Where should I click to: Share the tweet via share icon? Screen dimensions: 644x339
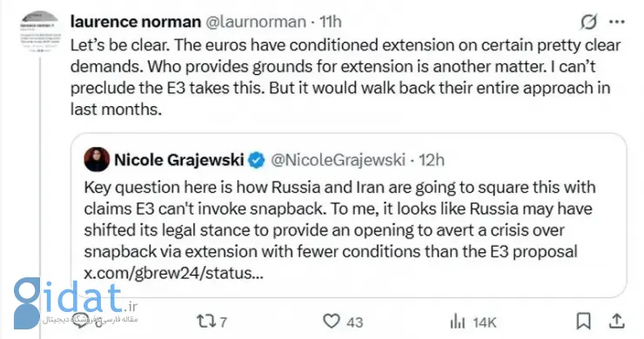tap(616, 321)
